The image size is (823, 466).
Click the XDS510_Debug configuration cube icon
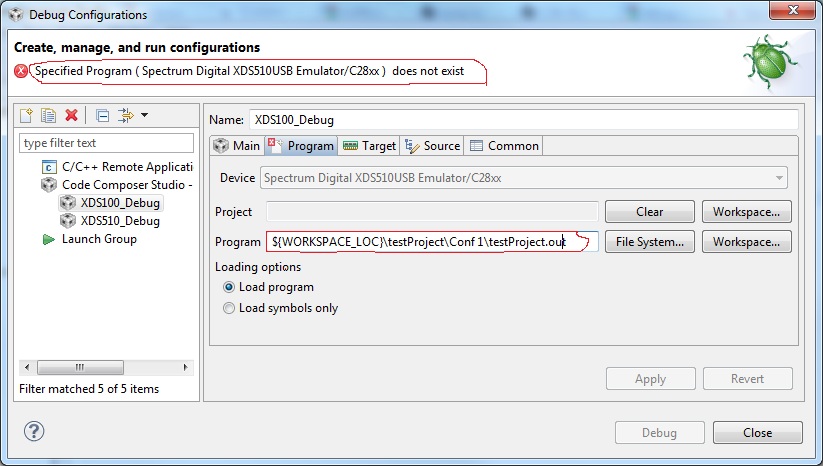pyautogui.click(x=68, y=220)
